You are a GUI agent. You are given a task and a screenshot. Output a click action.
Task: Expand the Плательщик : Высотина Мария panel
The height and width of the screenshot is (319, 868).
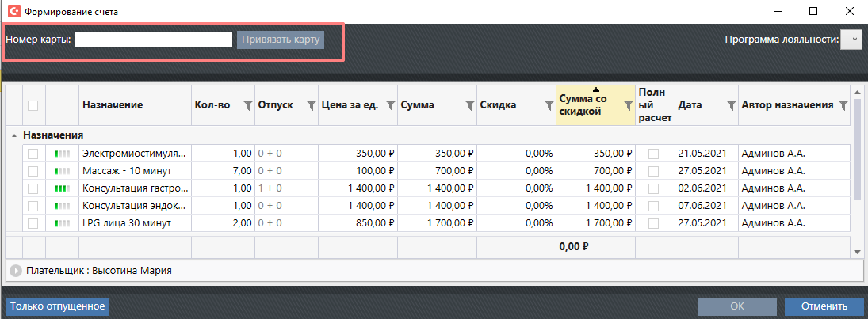click(x=16, y=271)
